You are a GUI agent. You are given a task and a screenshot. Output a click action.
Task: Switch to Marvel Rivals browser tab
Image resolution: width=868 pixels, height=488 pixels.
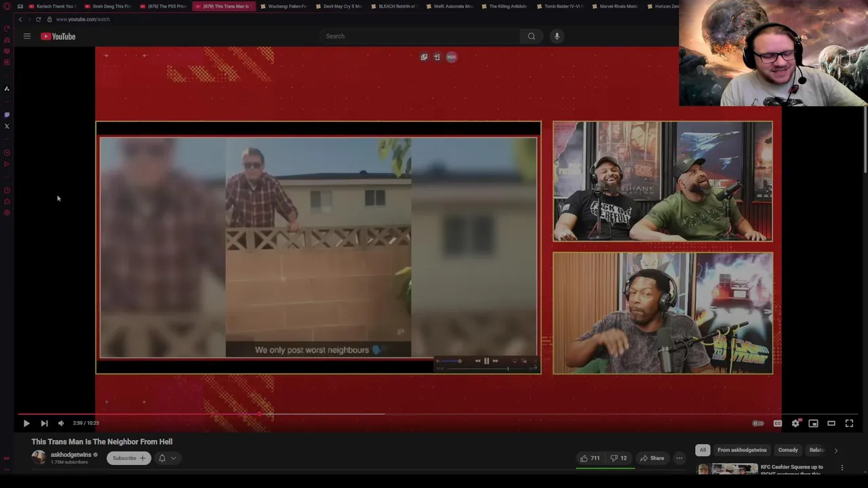pos(615,6)
